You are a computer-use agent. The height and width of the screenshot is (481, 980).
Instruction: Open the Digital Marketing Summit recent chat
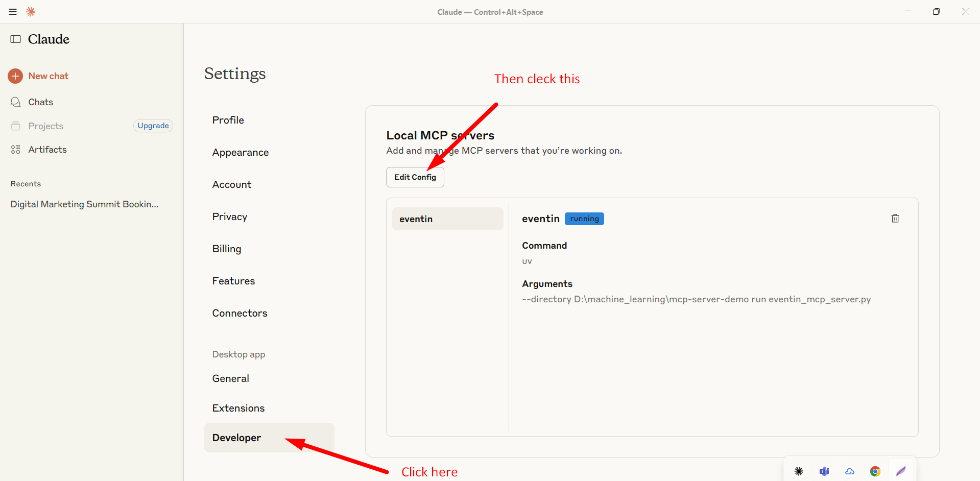tap(85, 204)
